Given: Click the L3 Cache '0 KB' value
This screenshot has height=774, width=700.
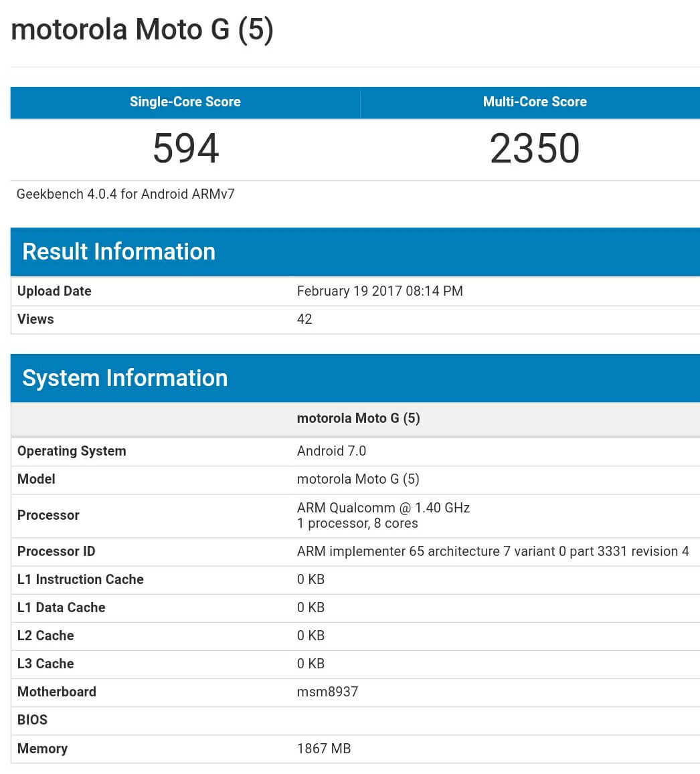Looking at the screenshot, I should pos(311,664).
